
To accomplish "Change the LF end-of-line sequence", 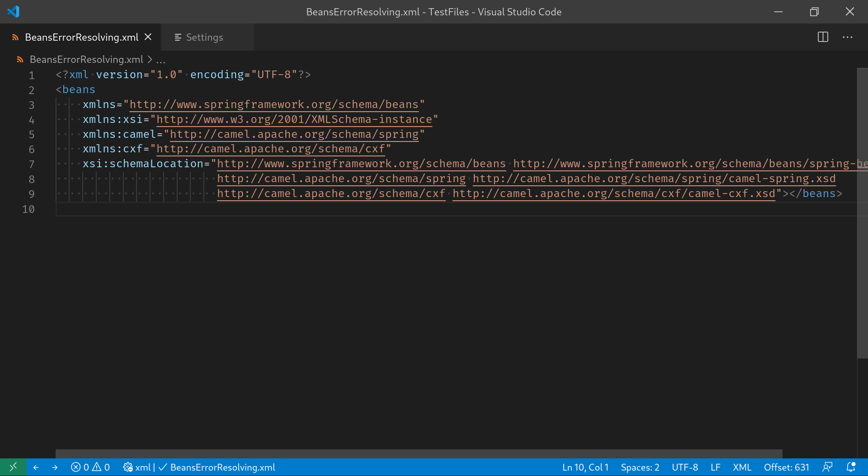I will pos(715,467).
